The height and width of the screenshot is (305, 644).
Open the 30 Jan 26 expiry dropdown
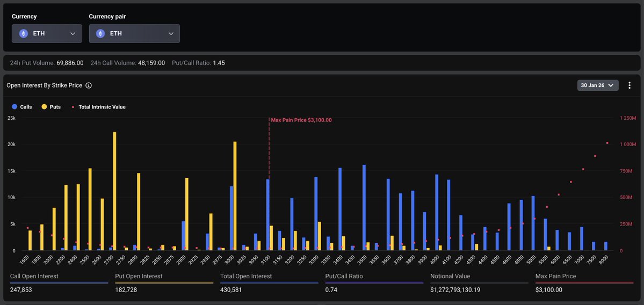click(x=598, y=85)
